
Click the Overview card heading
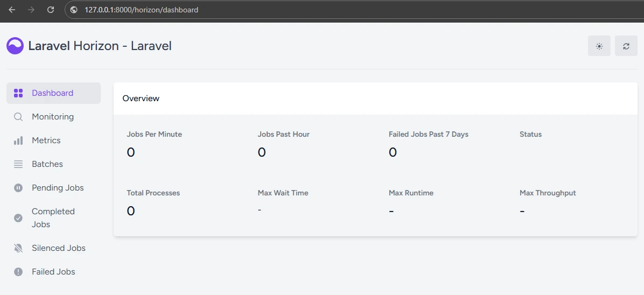tap(141, 99)
